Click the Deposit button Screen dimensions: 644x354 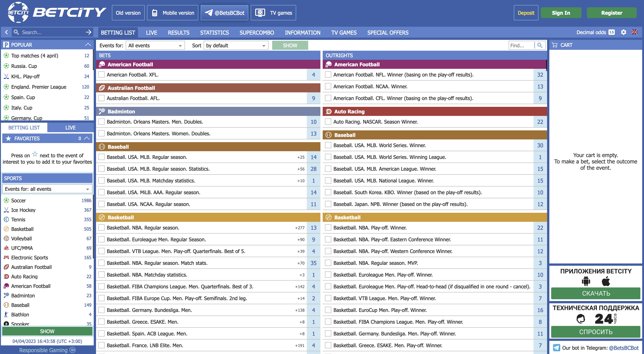pos(526,13)
